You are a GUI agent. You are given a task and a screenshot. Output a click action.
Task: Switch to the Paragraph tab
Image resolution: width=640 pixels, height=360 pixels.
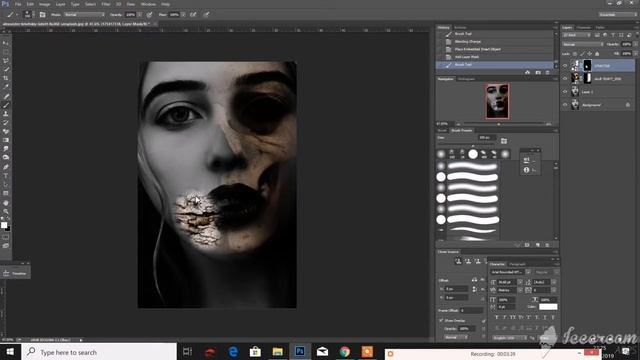click(517, 264)
